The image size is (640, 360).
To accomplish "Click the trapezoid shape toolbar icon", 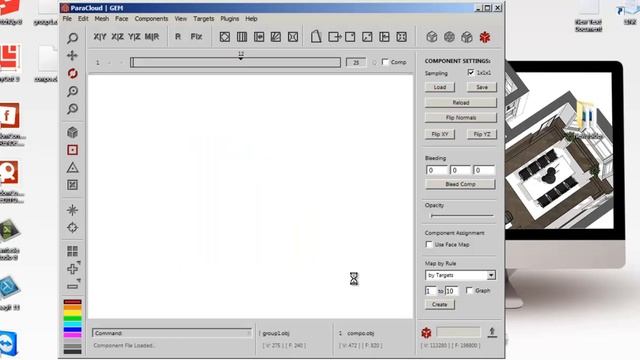I will (x=316, y=37).
